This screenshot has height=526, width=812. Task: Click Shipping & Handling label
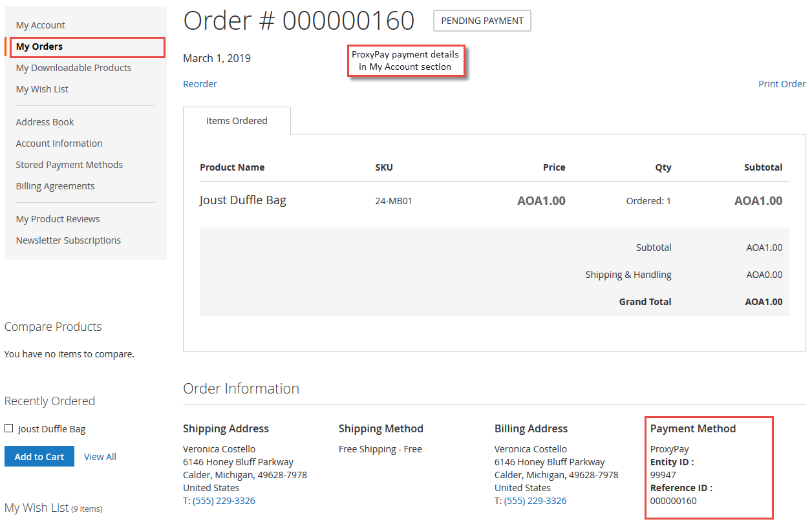628,275
